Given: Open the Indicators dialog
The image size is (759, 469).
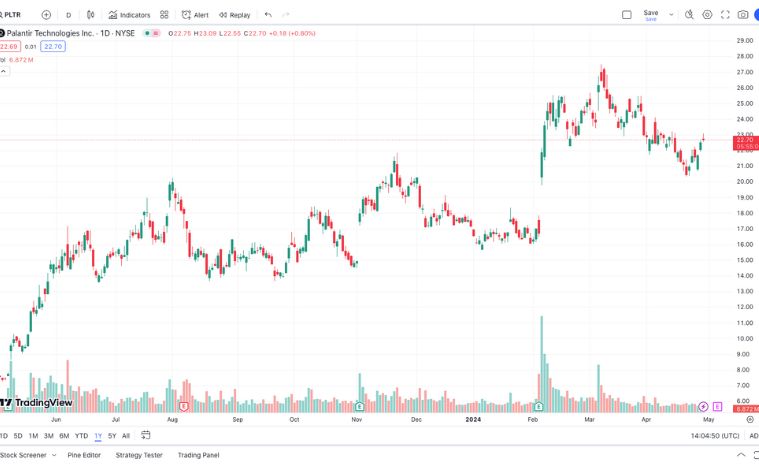Looking at the screenshot, I should (129, 15).
